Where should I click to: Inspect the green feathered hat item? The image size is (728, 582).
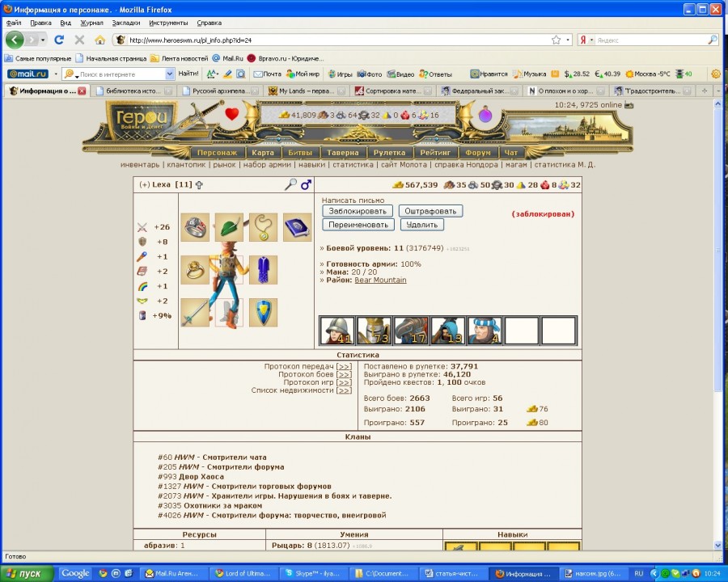click(x=229, y=227)
